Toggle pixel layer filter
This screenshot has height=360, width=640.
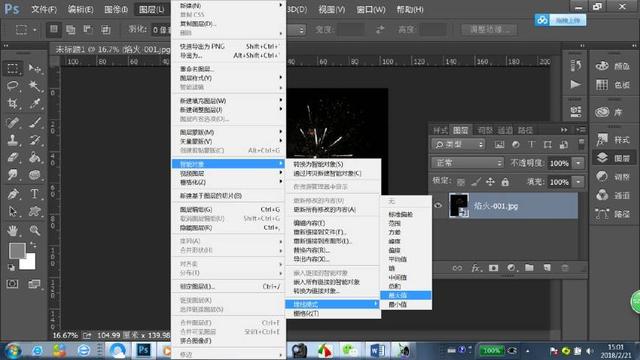pyautogui.click(x=499, y=144)
